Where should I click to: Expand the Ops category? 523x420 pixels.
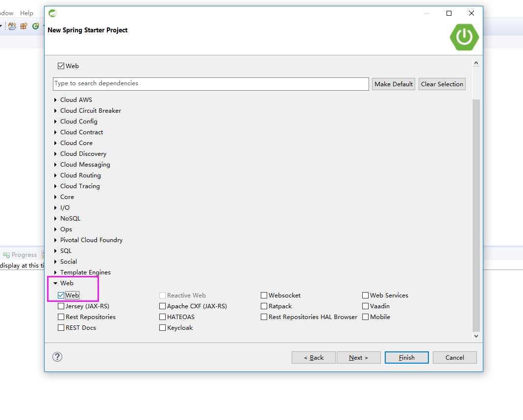(x=55, y=229)
